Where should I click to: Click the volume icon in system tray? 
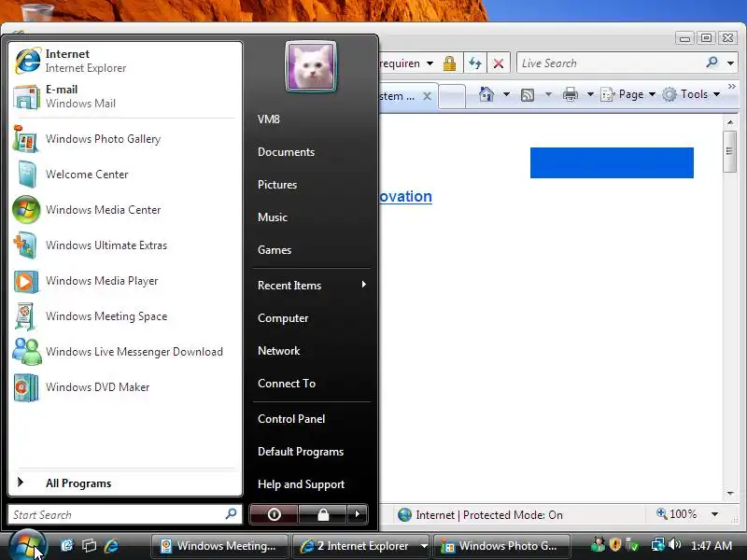pyautogui.click(x=674, y=544)
